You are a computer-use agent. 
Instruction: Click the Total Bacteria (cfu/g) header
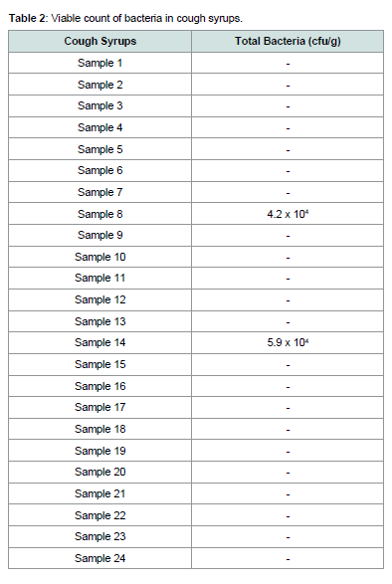pos(288,41)
